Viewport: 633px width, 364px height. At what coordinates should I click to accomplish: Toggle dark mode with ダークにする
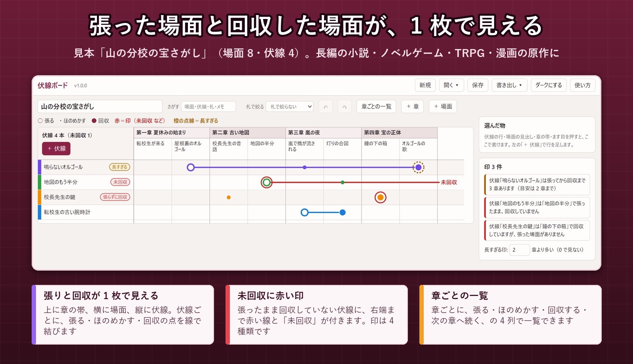(549, 85)
